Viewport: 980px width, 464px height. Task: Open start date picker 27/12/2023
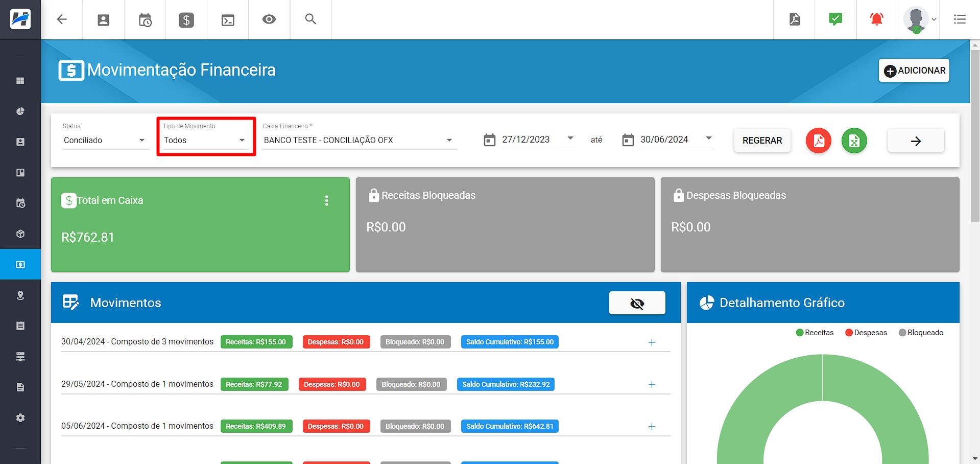pyautogui.click(x=538, y=140)
